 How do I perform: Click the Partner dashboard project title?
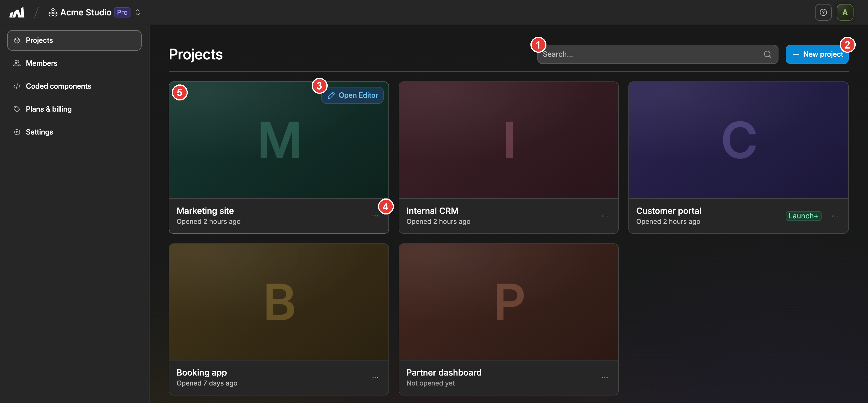[444, 373]
